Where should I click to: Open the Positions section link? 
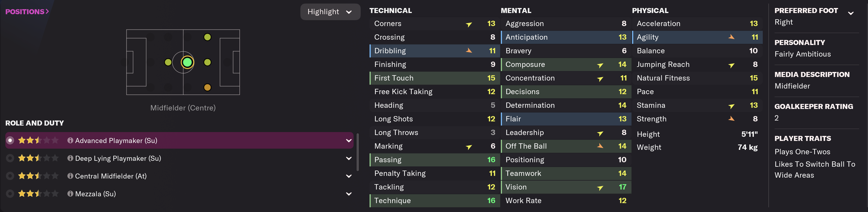point(27,12)
